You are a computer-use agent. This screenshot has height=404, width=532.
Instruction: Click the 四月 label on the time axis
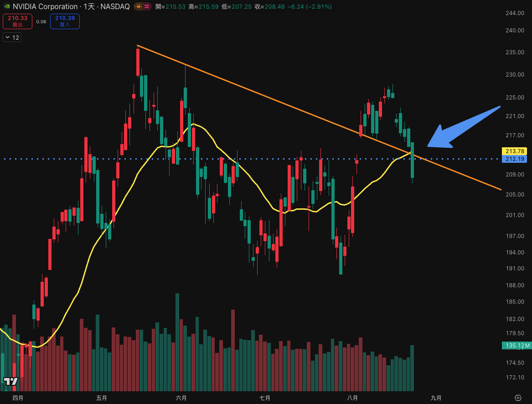pyautogui.click(x=18, y=398)
